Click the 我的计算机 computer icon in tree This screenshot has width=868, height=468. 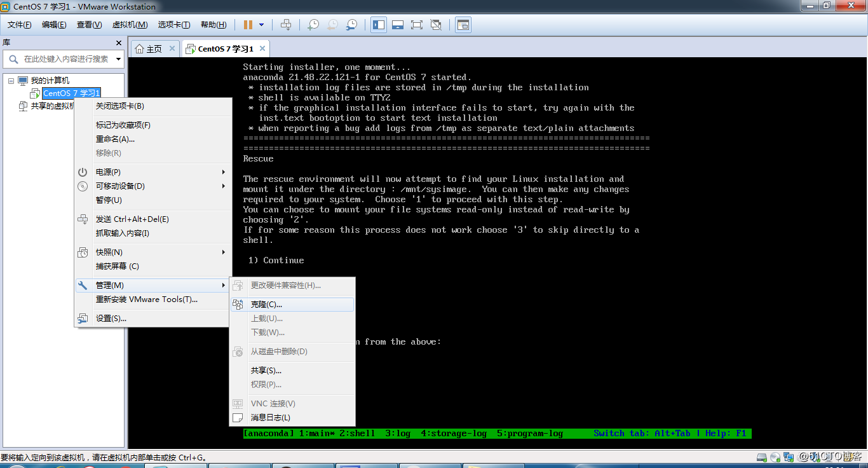(x=23, y=81)
